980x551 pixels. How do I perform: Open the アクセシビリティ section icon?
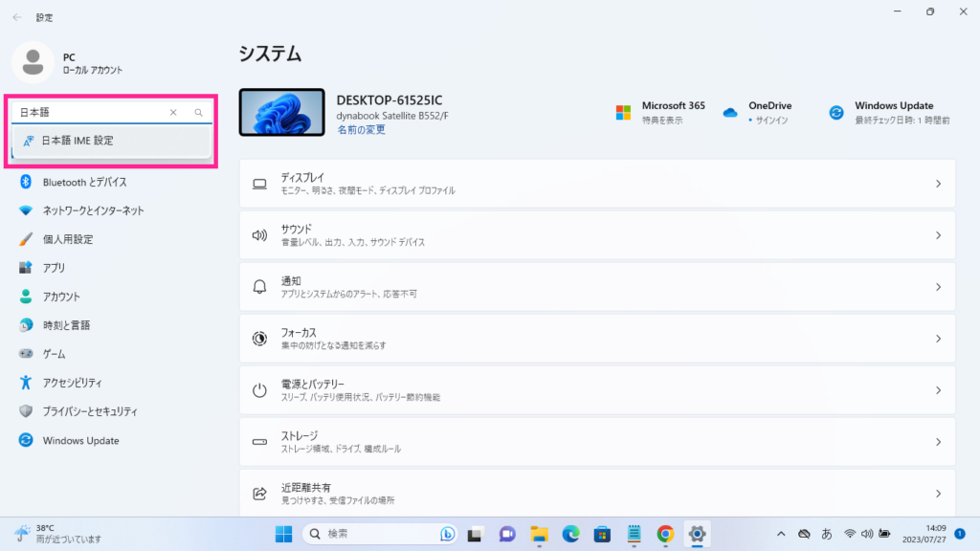26,383
